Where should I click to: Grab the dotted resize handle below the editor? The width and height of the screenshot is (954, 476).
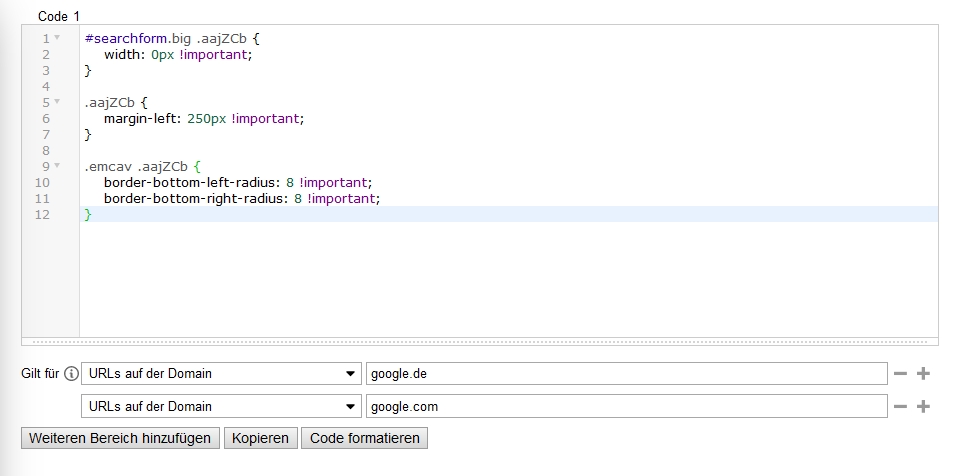tap(479, 341)
